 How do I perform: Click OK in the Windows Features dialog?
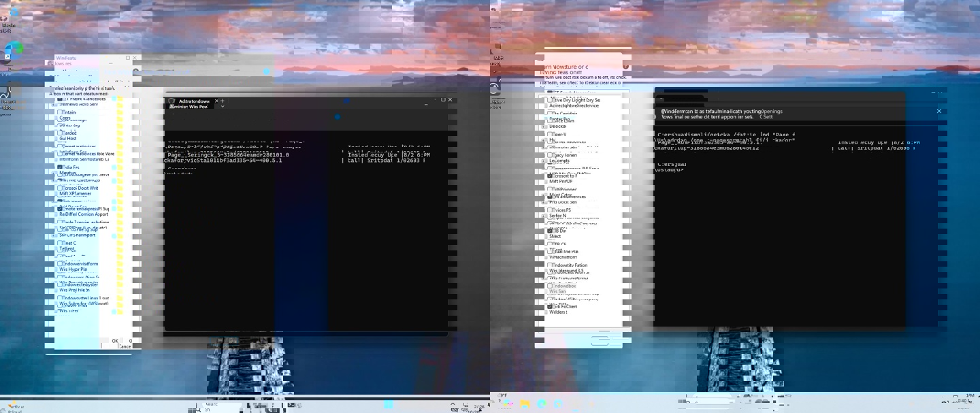tap(115, 341)
